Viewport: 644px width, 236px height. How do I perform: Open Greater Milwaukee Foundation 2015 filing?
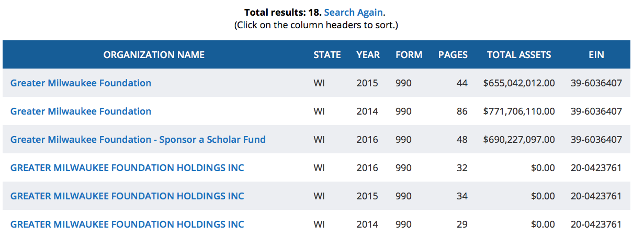pyautogui.click(x=81, y=83)
